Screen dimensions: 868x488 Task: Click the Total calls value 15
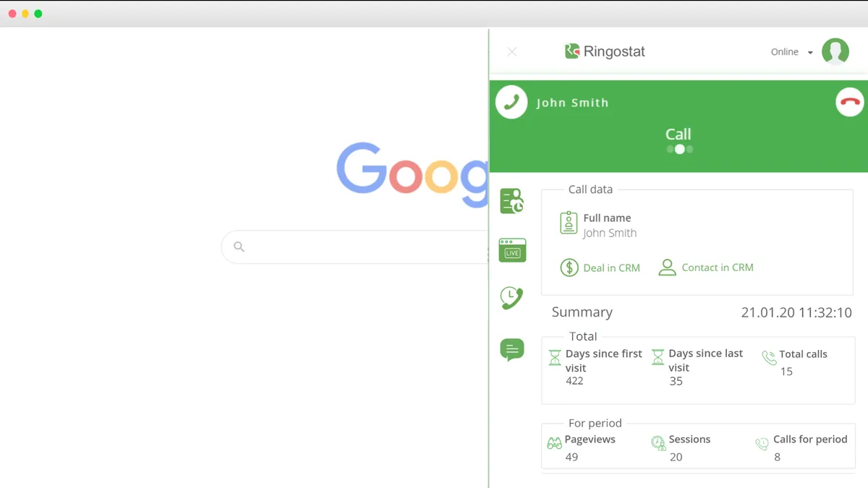coord(786,372)
